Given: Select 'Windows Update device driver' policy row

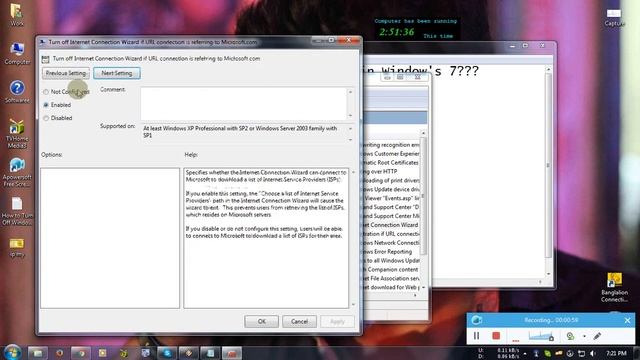Looking at the screenshot, I should pos(391,189).
